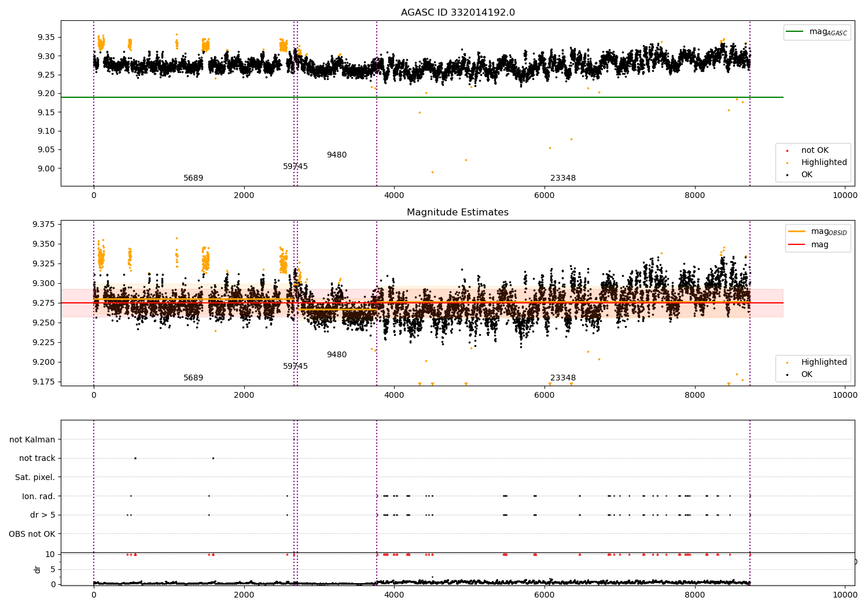Screen dimensions: 868x608
Task: Click the 'Ion. rad.' axis label
Action: (39, 496)
